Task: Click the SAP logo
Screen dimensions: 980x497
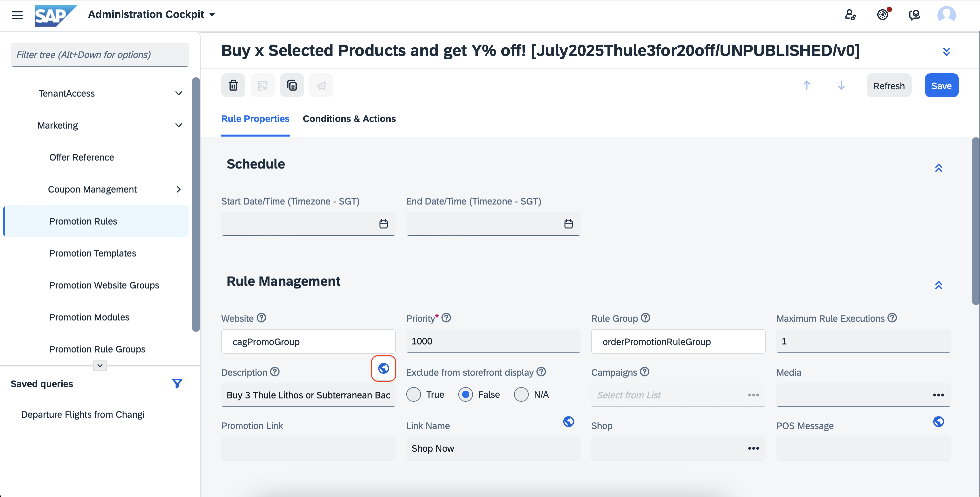Action: [56, 15]
